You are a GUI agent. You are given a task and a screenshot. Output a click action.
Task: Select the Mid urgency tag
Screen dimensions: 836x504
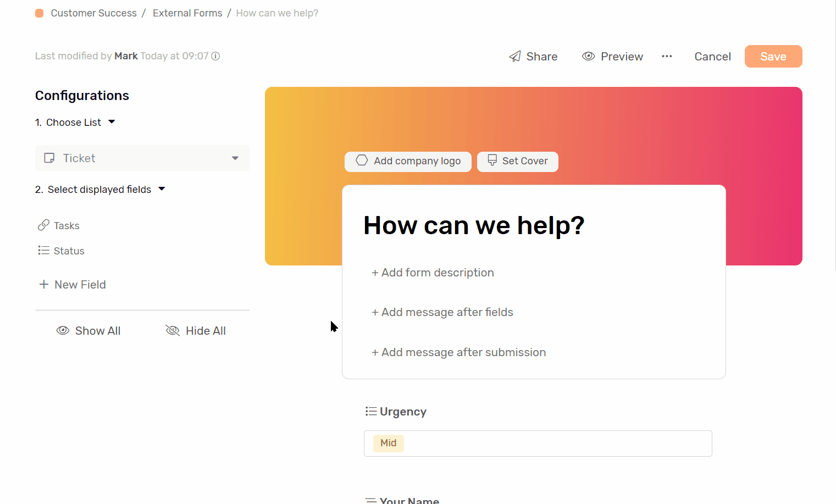[x=388, y=443]
